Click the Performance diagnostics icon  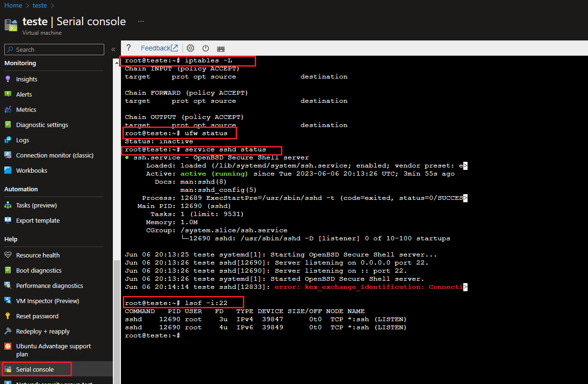pos(8,286)
